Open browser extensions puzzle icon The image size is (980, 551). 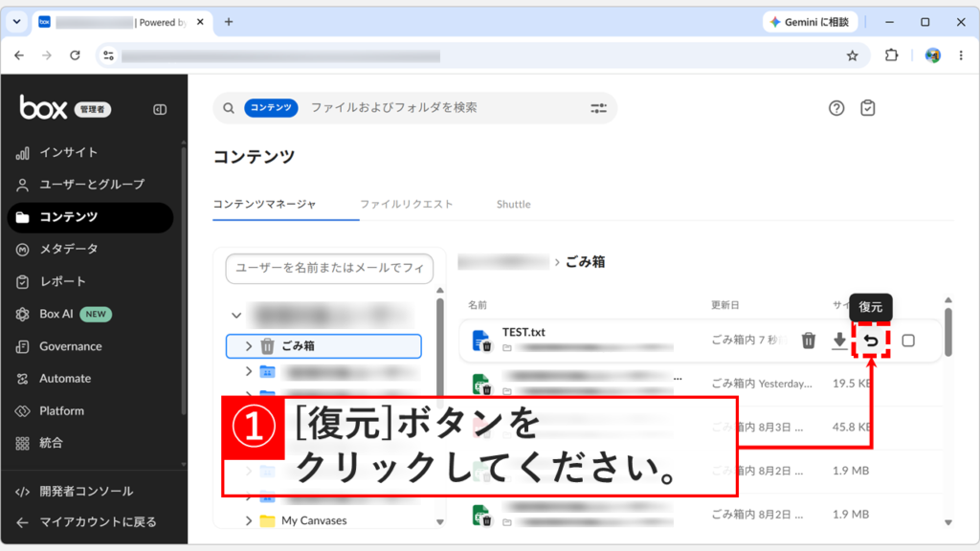click(x=891, y=55)
